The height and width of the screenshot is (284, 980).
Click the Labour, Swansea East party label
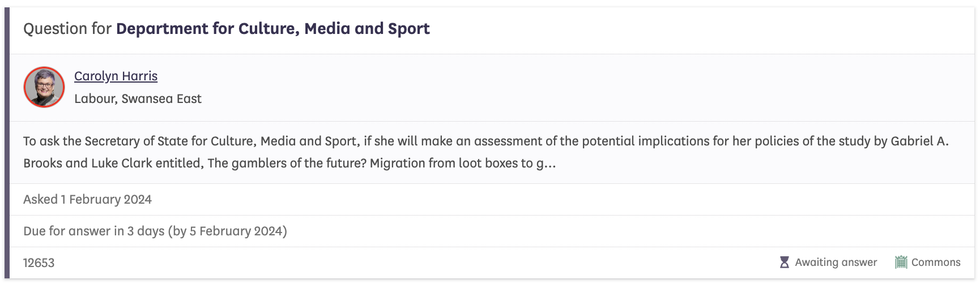(x=138, y=99)
